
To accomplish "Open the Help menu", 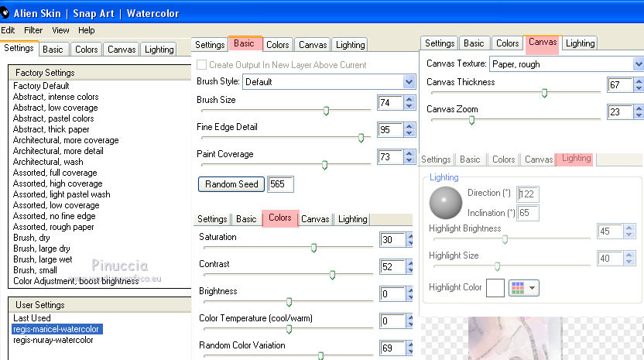I will [86, 30].
